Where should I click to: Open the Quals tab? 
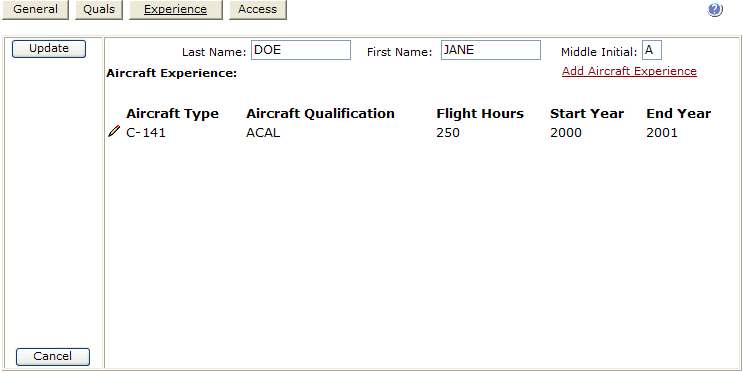pos(99,9)
